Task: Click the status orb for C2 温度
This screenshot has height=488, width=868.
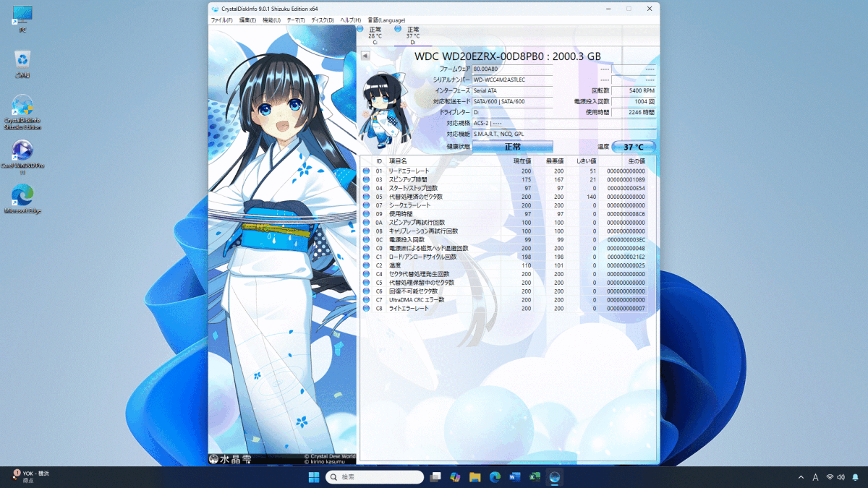Action: 366,265
